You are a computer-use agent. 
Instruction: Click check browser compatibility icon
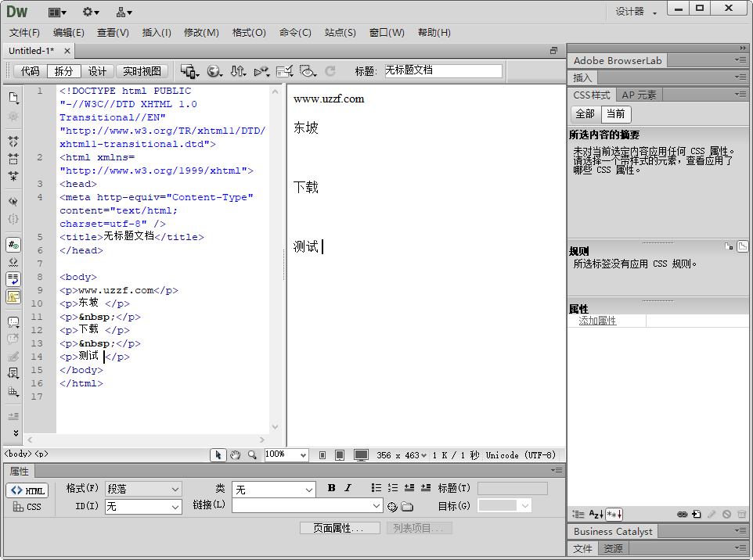click(x=285, y=71)
